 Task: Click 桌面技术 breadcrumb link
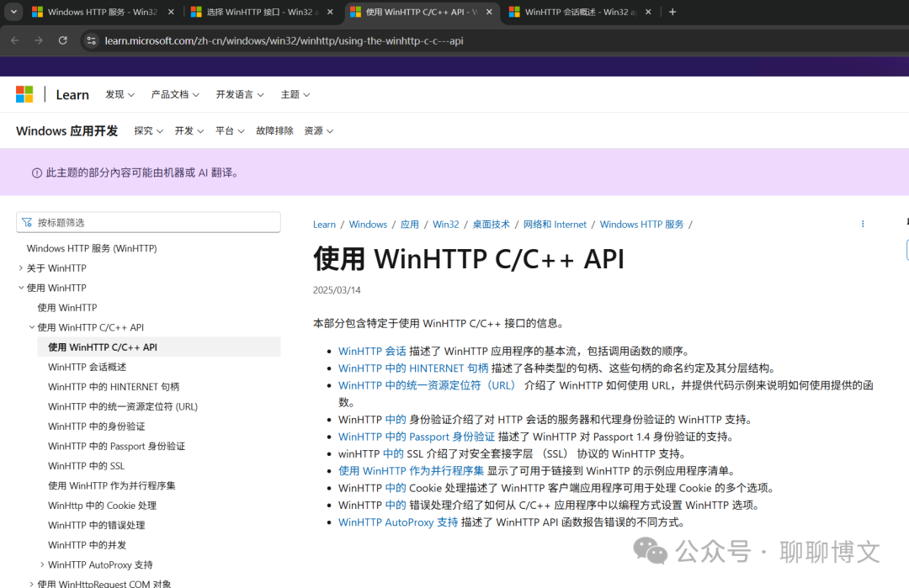tap(491, 225)
